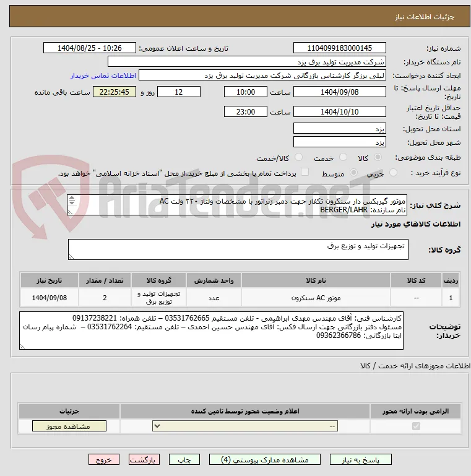Expand the اعلام وضعیت مجوز dropdown
The height and width of the screenshot is (476, 471).
pos(245,426)
